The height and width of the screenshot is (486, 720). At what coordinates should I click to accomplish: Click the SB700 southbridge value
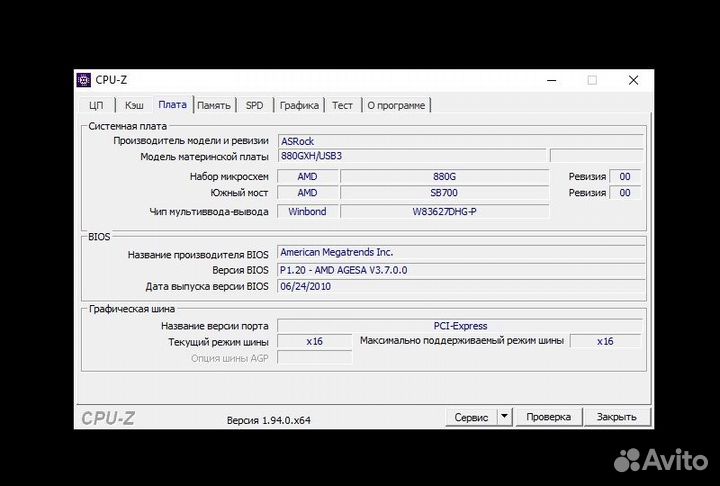[x=444, y=193]
